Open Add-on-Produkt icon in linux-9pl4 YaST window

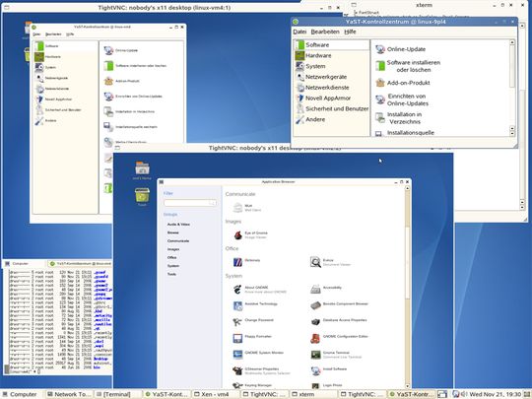point(380,83)
